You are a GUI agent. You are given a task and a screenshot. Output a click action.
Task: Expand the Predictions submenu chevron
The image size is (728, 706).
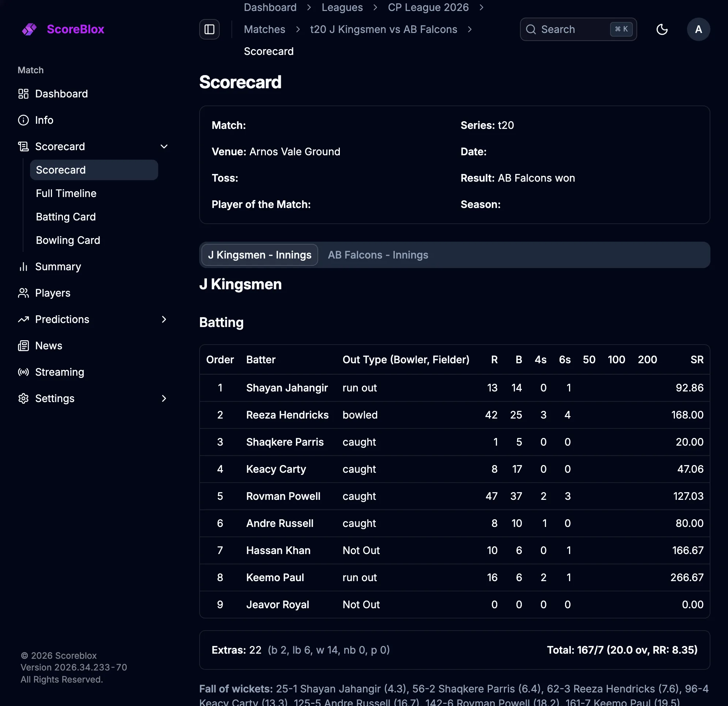(164, 319)
